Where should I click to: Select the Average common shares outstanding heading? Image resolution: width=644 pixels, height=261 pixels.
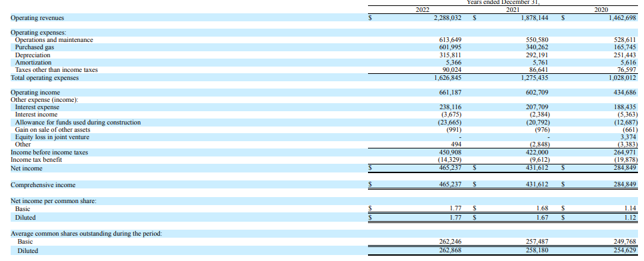[86, 234]
